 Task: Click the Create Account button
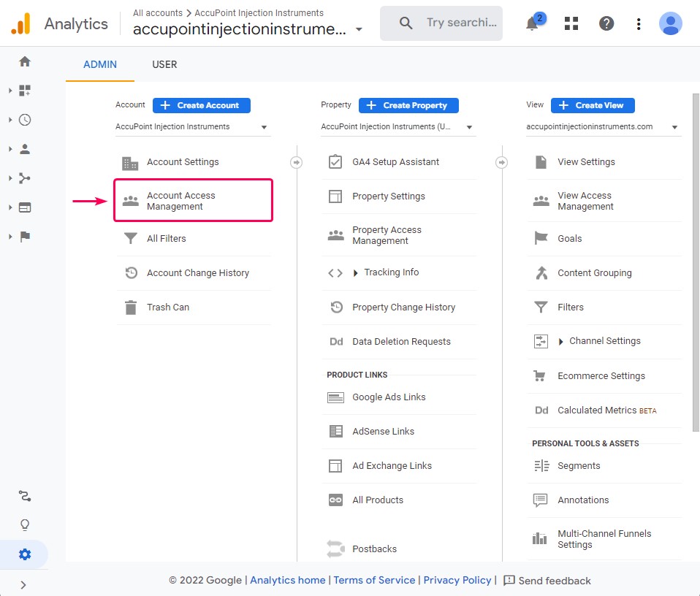click(202, 105)
